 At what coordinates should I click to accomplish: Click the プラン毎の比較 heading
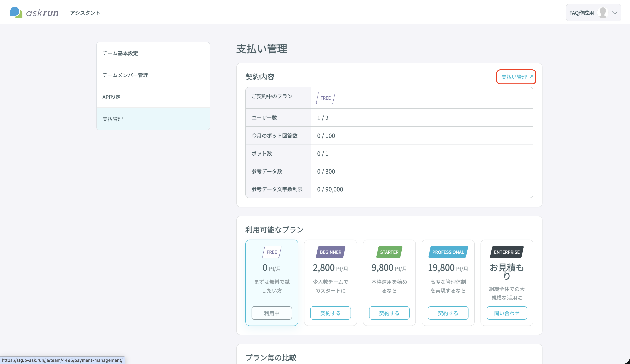[x=271, y=357]
